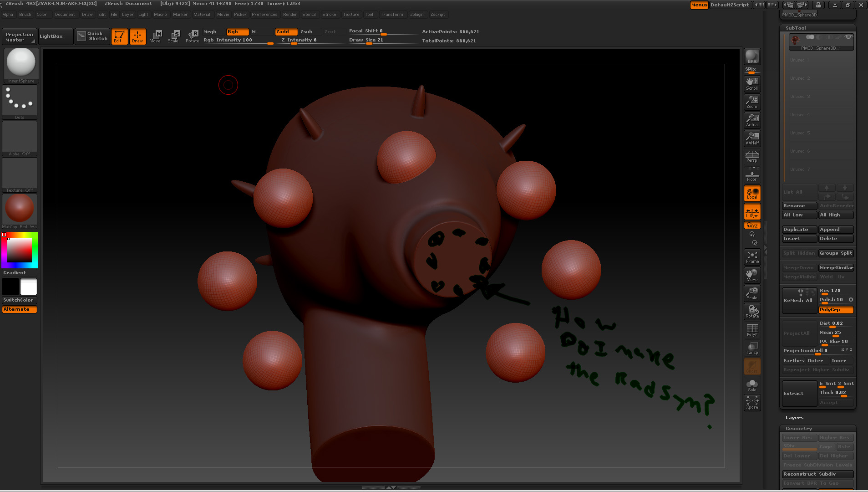Open the Stroke menu

[329, 15]
